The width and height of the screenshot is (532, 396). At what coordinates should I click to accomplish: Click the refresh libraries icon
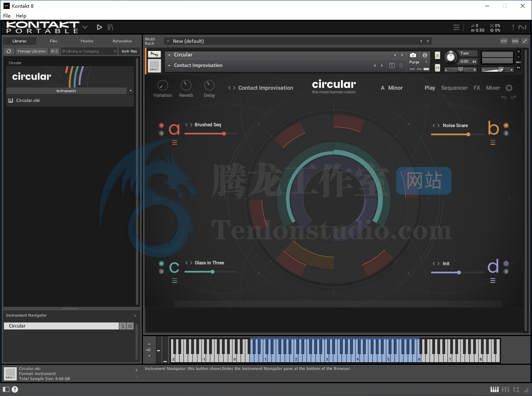(9, 51)
